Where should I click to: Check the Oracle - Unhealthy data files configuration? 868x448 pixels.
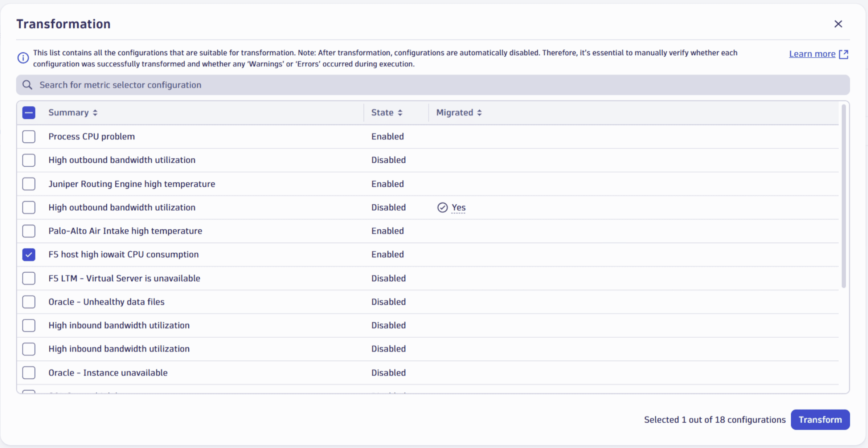click(29, 302)
